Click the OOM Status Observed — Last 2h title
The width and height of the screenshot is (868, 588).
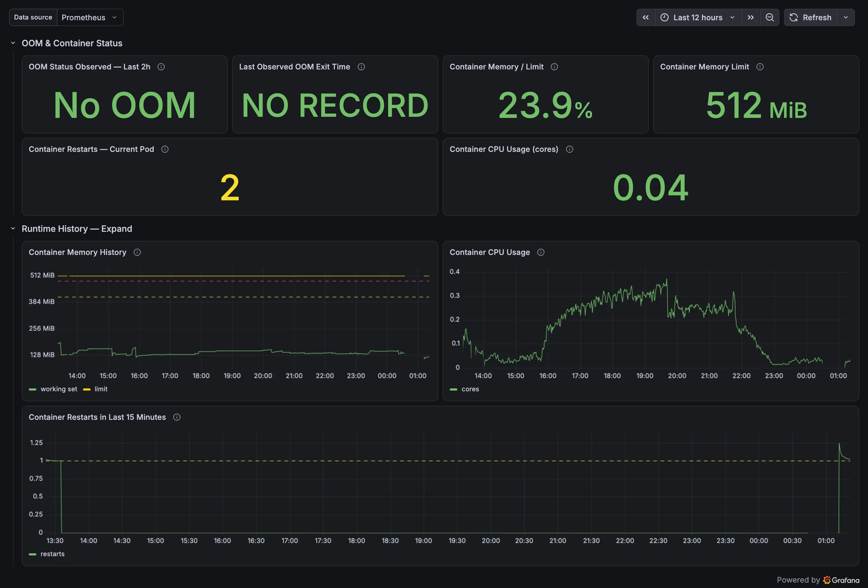pos(90,67)
